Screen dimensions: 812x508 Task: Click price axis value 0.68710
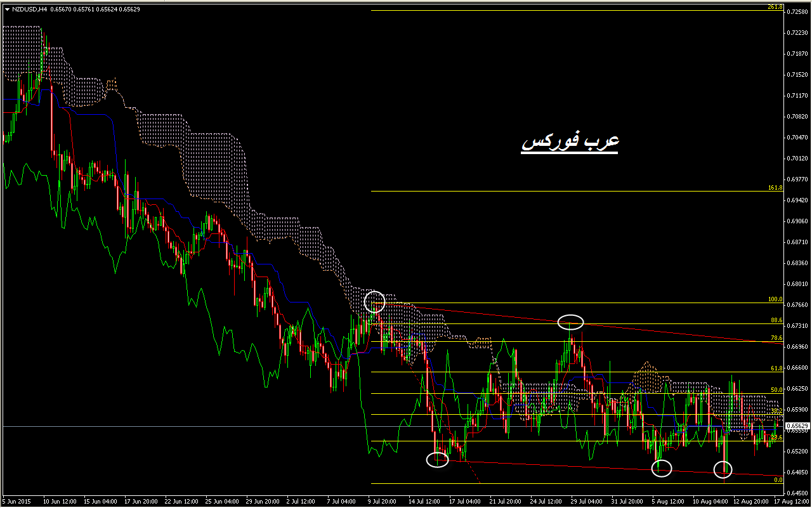797,242
